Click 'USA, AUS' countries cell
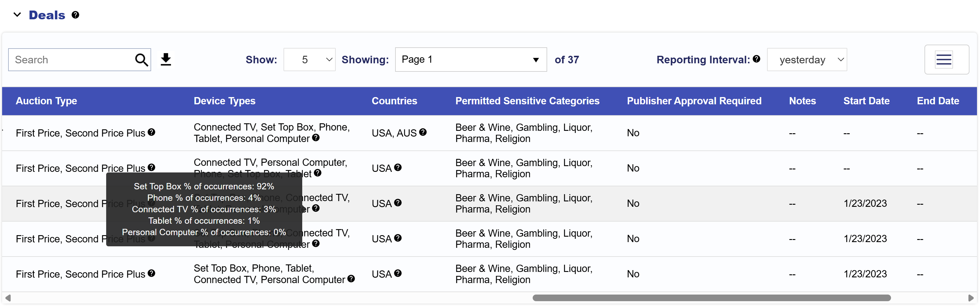 [394, 133]
